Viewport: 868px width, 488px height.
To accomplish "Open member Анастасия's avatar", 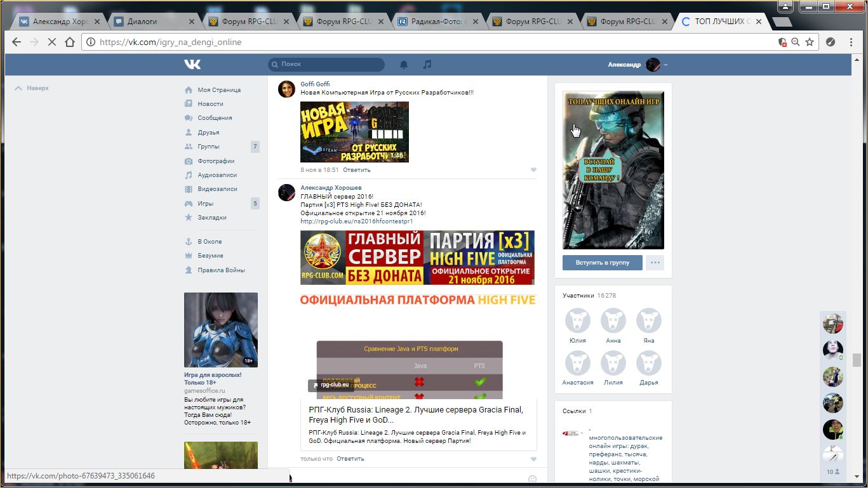I will [578, 363].
